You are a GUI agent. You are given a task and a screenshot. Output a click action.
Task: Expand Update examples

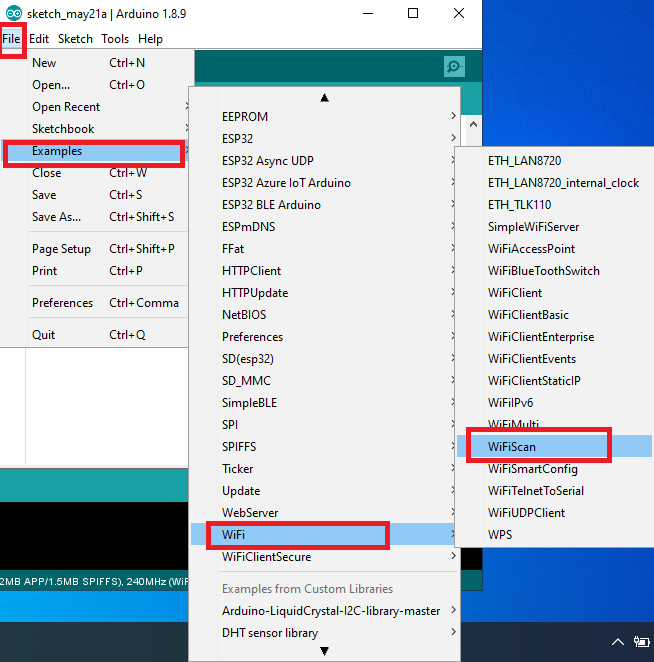point(323,491)
